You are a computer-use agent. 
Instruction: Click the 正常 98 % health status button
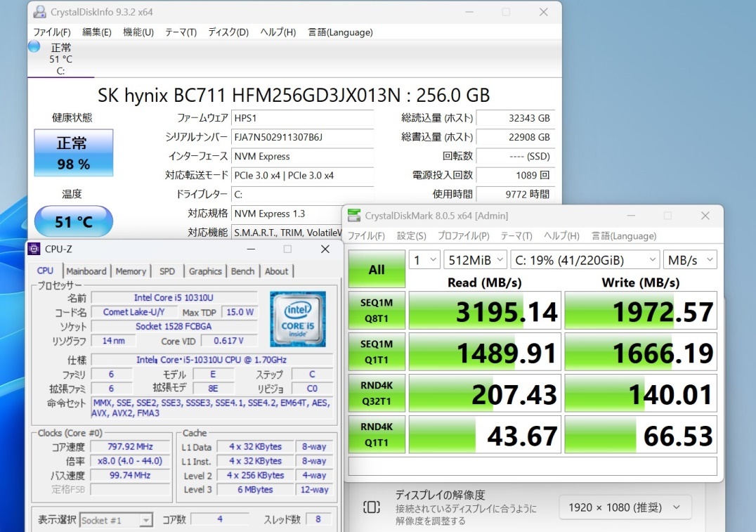coord(74,153)
